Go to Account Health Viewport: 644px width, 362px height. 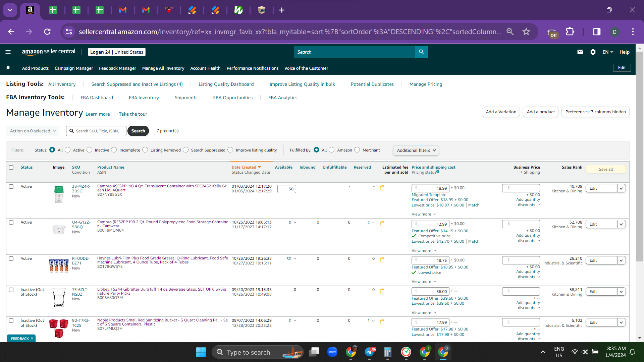coord(205,68)
